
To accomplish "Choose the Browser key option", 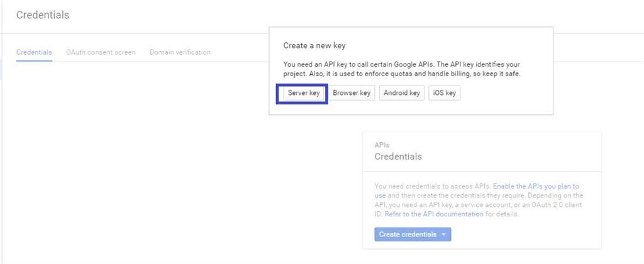I will tap(352, 93).
